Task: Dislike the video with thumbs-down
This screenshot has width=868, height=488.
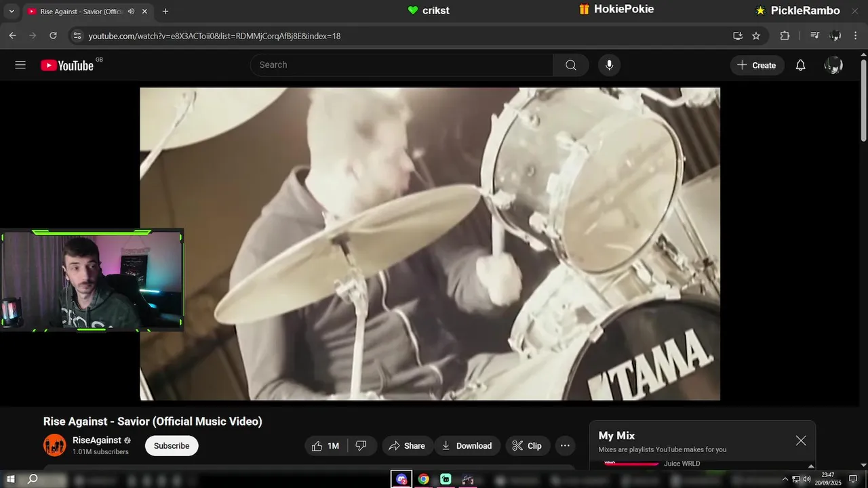Action: pyautogui.click(x=361, y=445)
